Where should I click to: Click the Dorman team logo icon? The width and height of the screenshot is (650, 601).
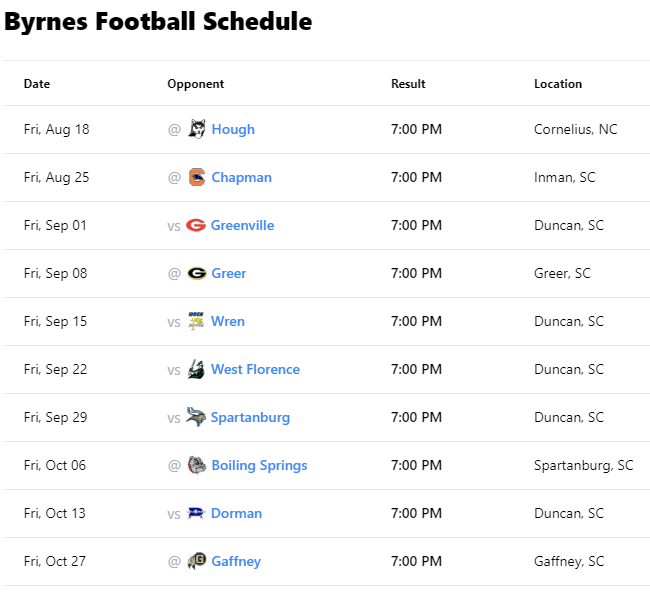coord(196,513)
